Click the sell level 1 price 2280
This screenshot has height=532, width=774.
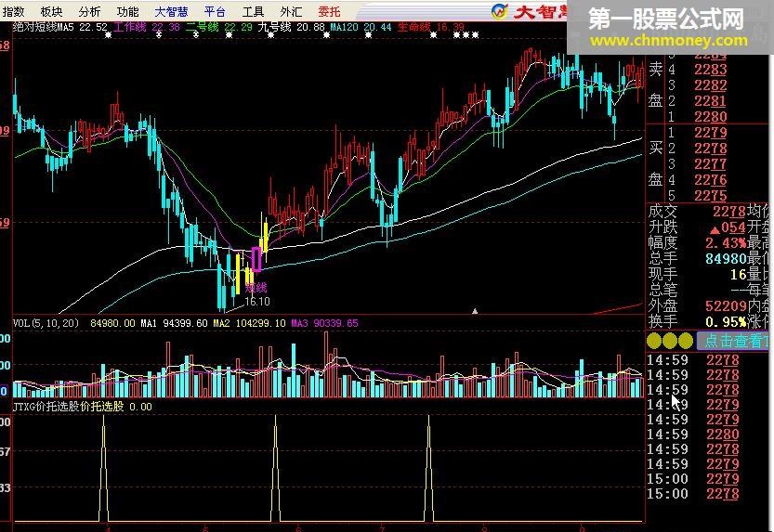point(710,117)
